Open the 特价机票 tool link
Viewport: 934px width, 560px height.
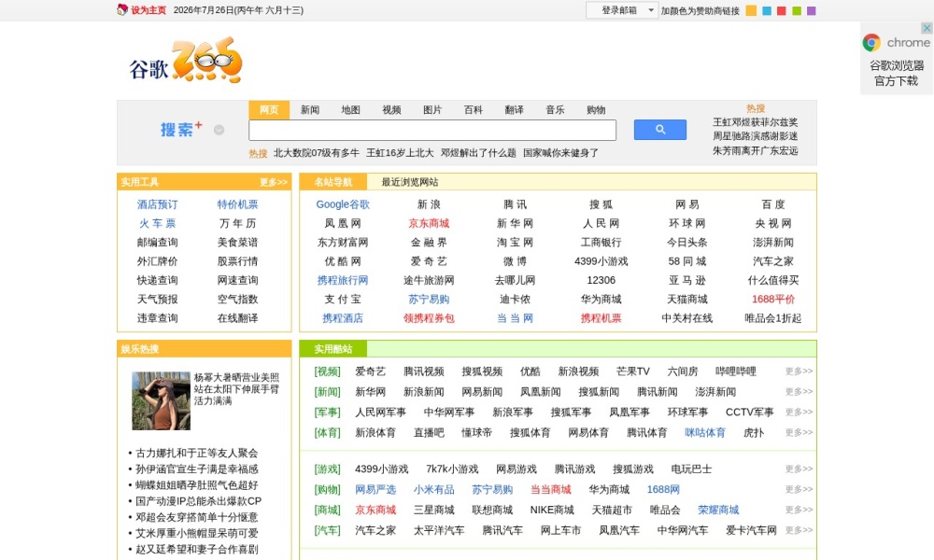[237, 204]
